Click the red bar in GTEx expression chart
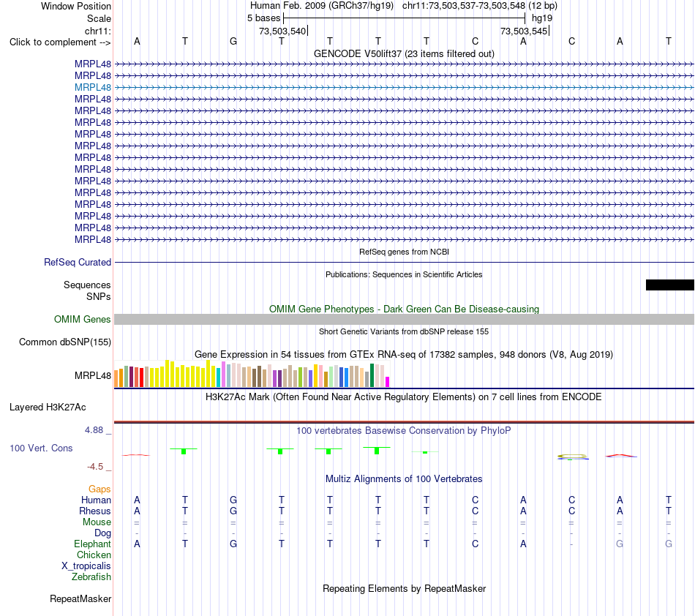 point(141,378)
